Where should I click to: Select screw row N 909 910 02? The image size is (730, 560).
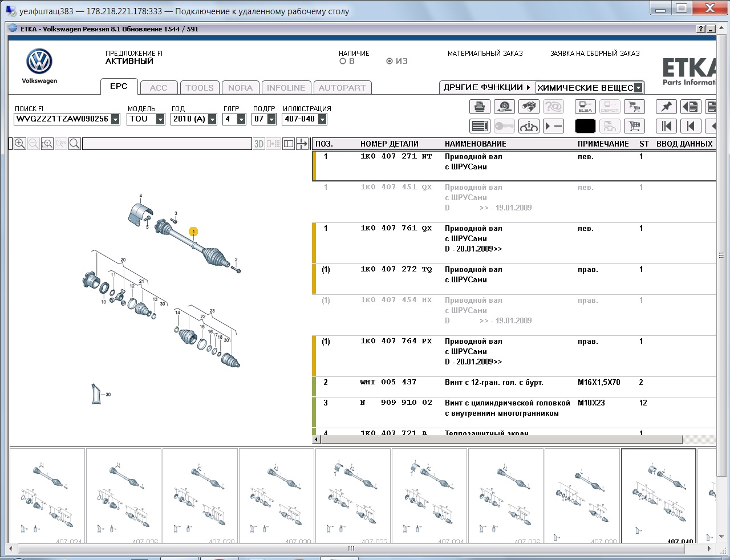(514, 412)
